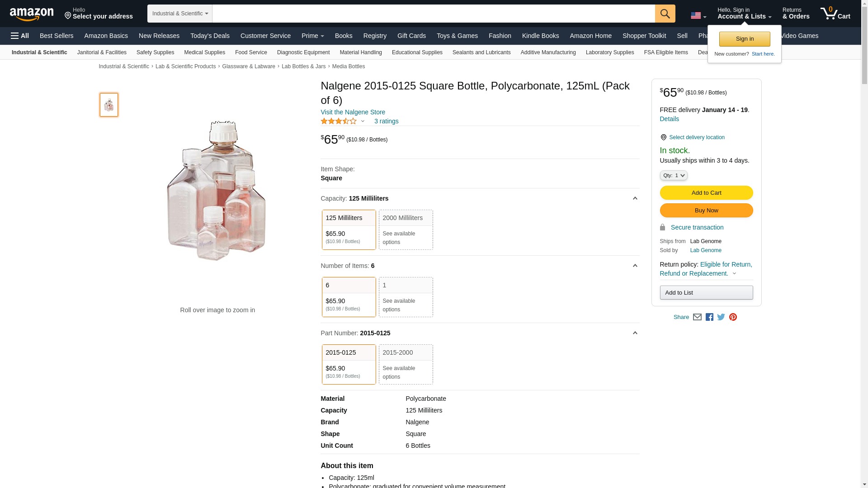
Task: Select the 1 item count option
Action: pyautogui.click(x=406, y=297)
